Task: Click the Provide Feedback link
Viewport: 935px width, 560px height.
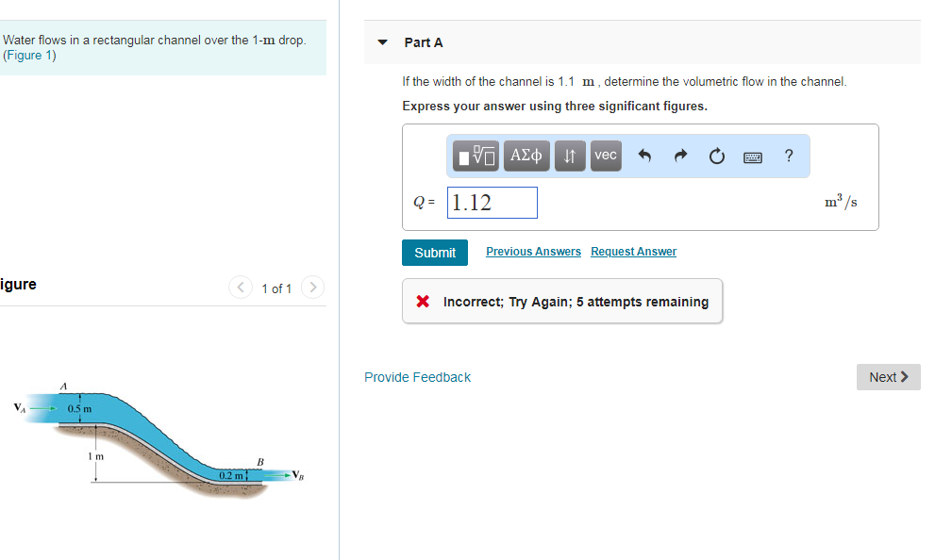Action: tap(417, 377)
